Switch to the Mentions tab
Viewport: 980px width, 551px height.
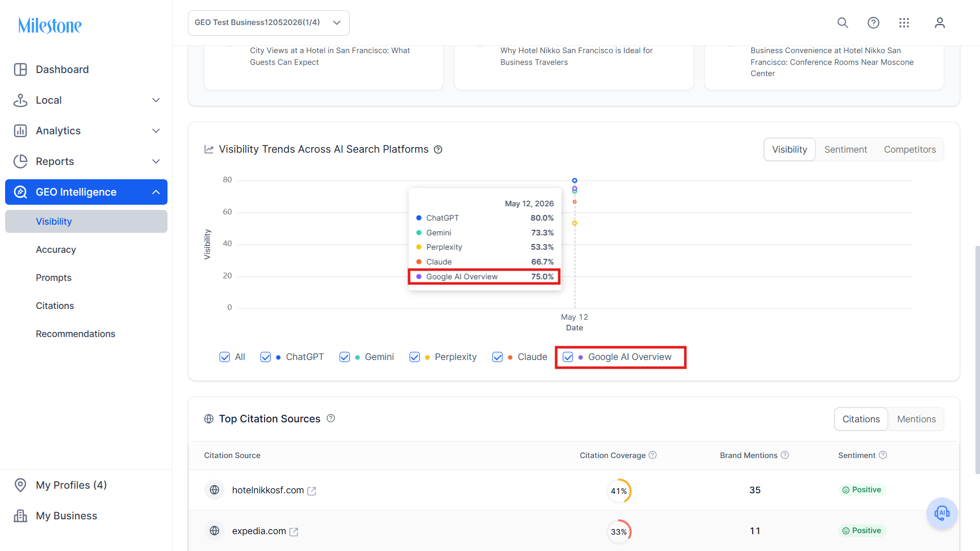(916, 419)
